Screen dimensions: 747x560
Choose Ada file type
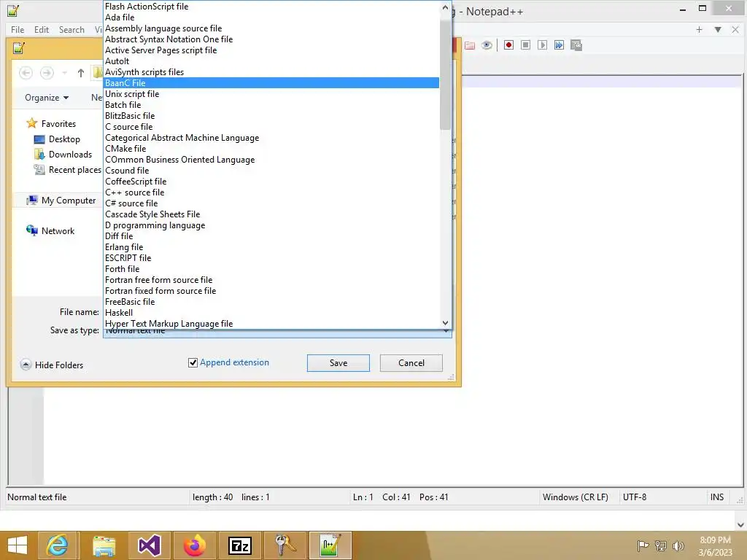tap(271, 17)
